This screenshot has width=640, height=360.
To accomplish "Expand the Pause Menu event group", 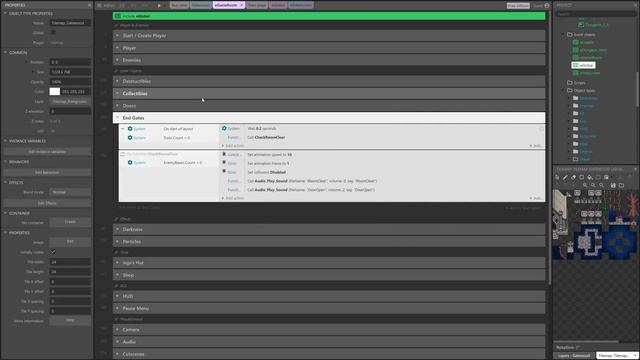I will 117,309.
